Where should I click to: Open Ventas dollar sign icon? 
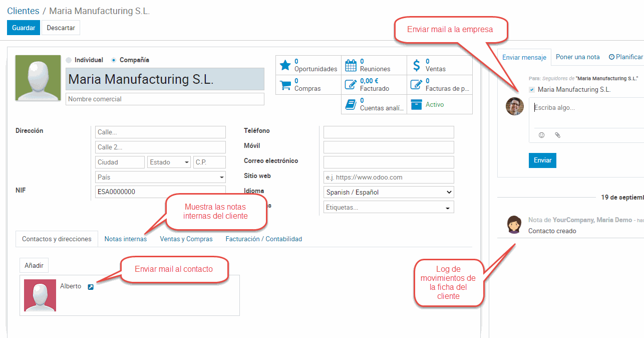point(417,65)
